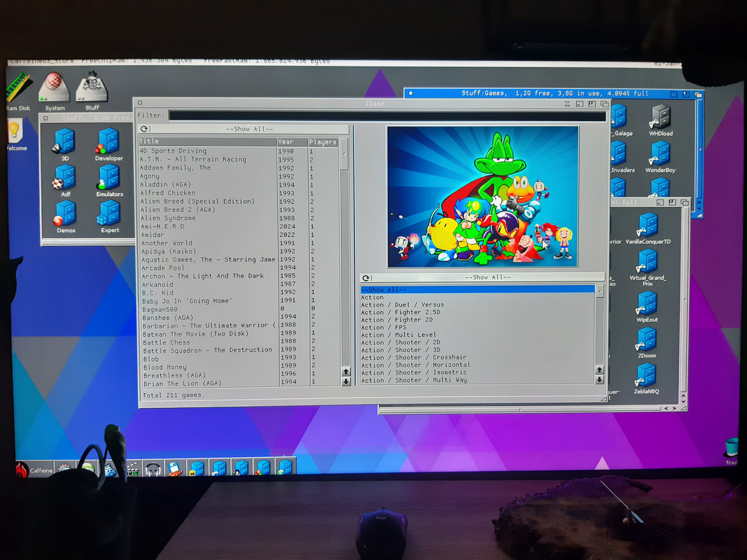
Task: Click the genre list scroll-down arrow
Action: point(599,379)
